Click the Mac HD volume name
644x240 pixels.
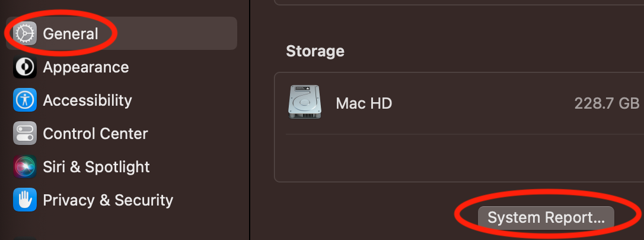364,103
